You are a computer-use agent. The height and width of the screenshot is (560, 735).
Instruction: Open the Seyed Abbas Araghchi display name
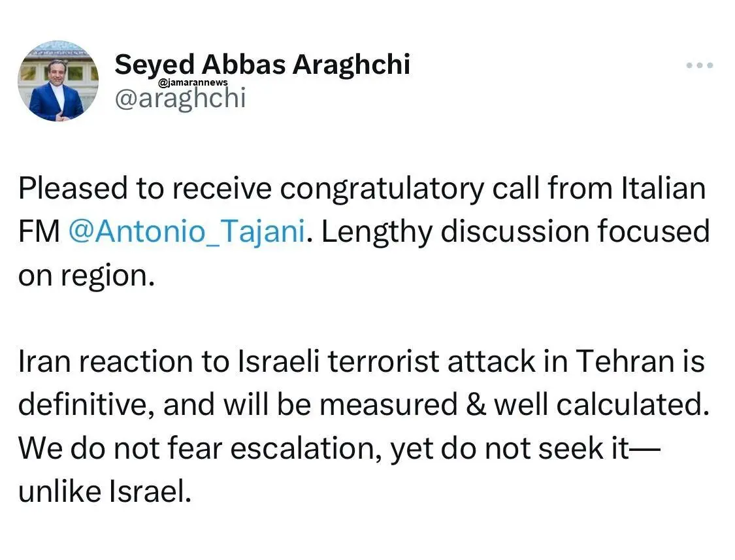tap(263, 65)
